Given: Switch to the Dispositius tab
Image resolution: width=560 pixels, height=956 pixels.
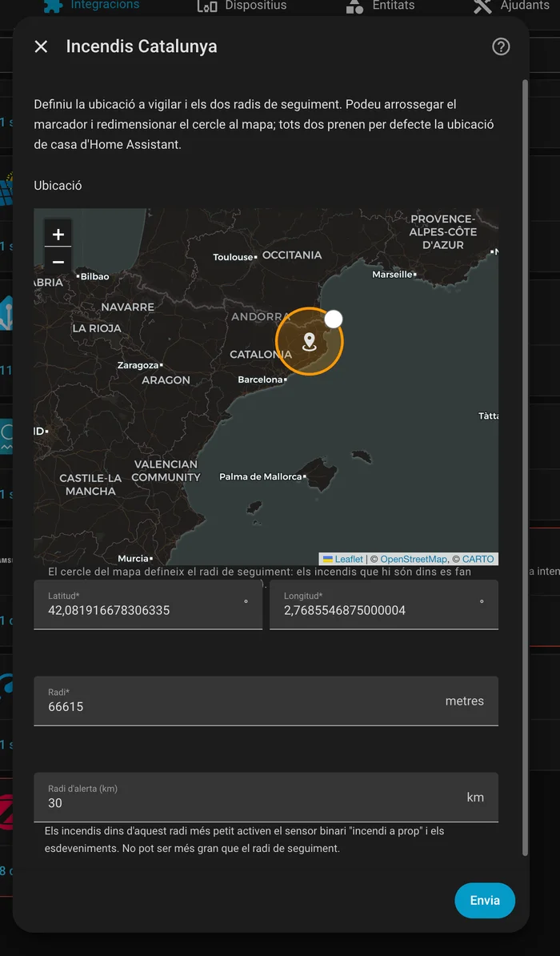Looking at the screenshot, I should tap(242, 6).
